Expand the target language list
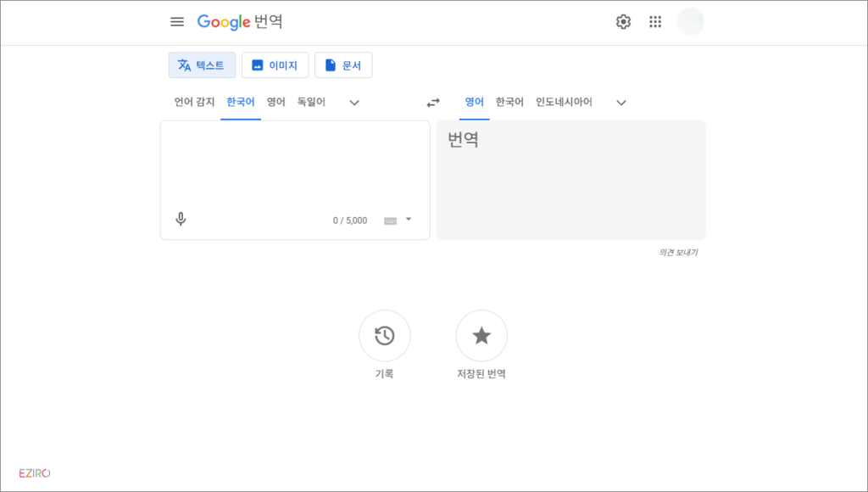868x492 pixels. [x=621, y=103]
